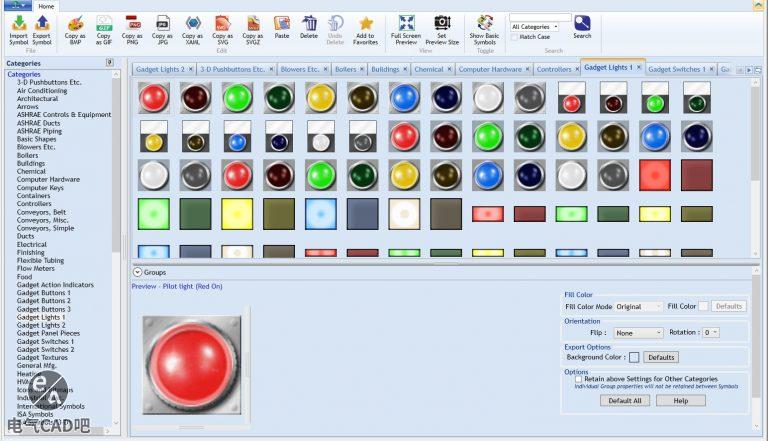Screen dimensions: 768x441
Task: Check Retain above Settings for Other Categories
Action: coord(579,379)
